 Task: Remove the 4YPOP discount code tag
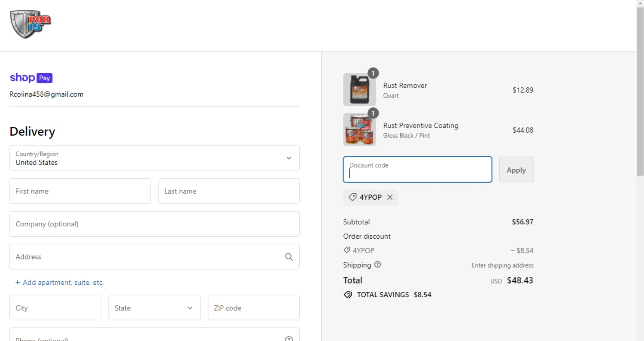[390, 197]
